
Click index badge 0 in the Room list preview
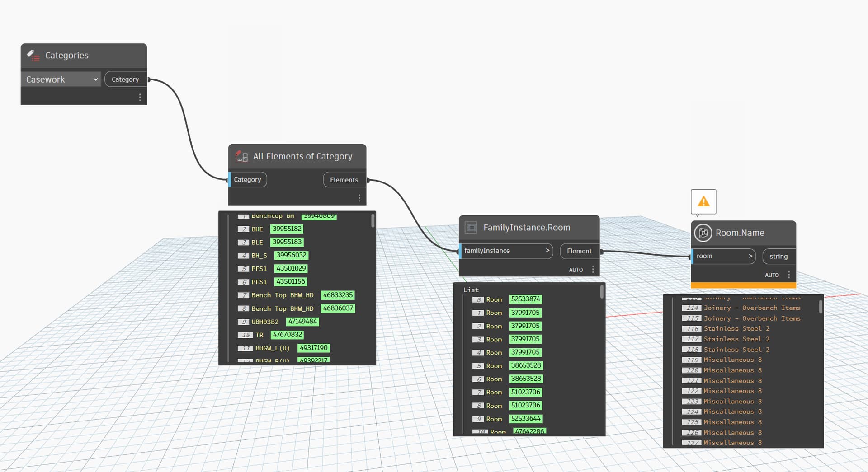pos(479,299)
